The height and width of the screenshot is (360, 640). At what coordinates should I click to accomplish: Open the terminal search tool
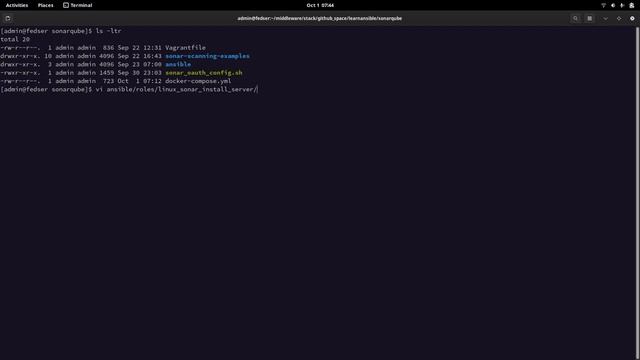(x=576, y=18)
